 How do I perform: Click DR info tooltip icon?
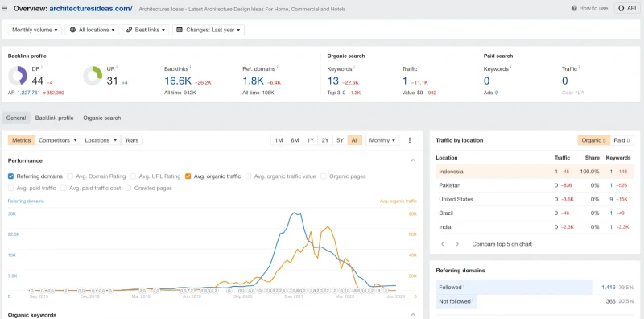coord(42,68)
